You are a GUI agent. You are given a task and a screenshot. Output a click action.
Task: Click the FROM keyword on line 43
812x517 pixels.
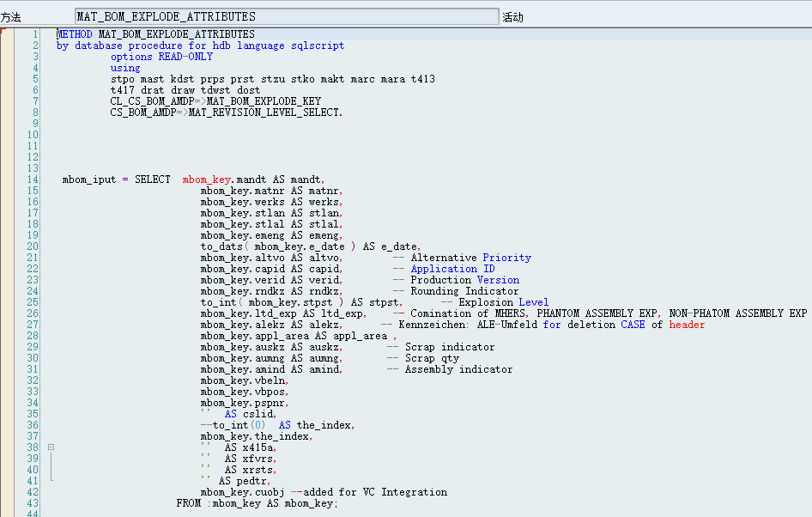tap(188, 503)
